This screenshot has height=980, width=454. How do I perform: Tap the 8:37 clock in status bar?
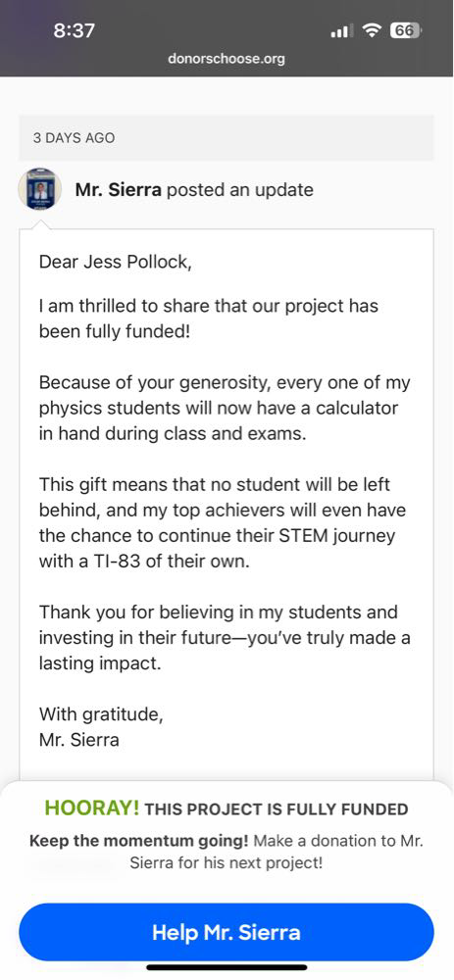point(74,30)
